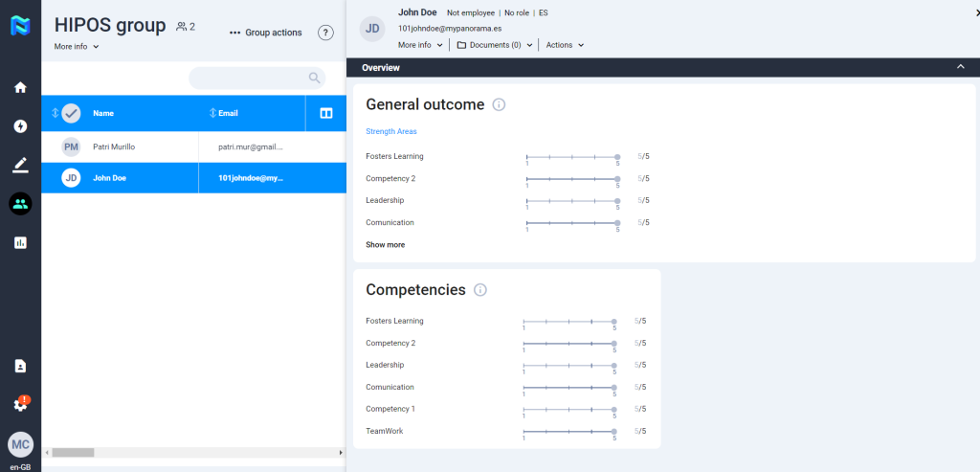Click the Show more link
The image size is (980, 472).
(385, 245)
